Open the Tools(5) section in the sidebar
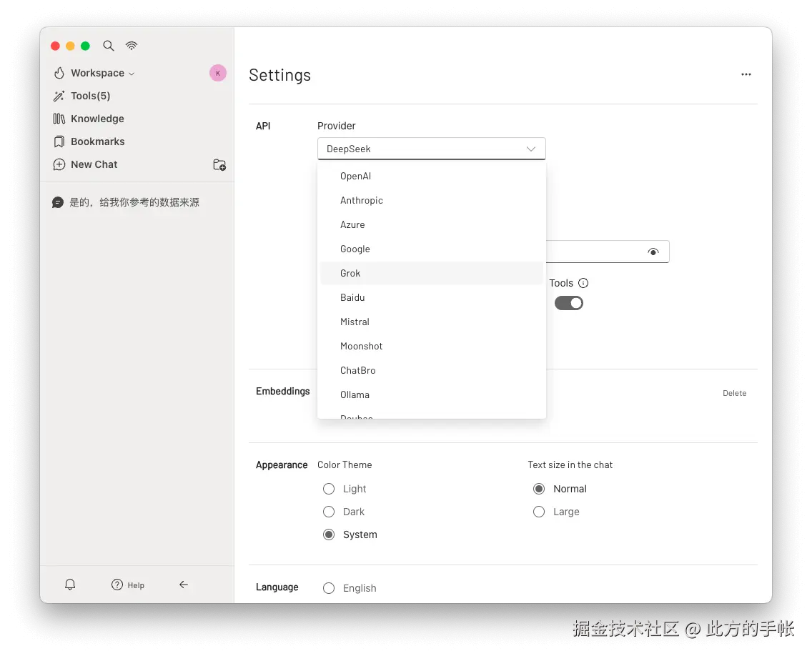 point(89,95)
